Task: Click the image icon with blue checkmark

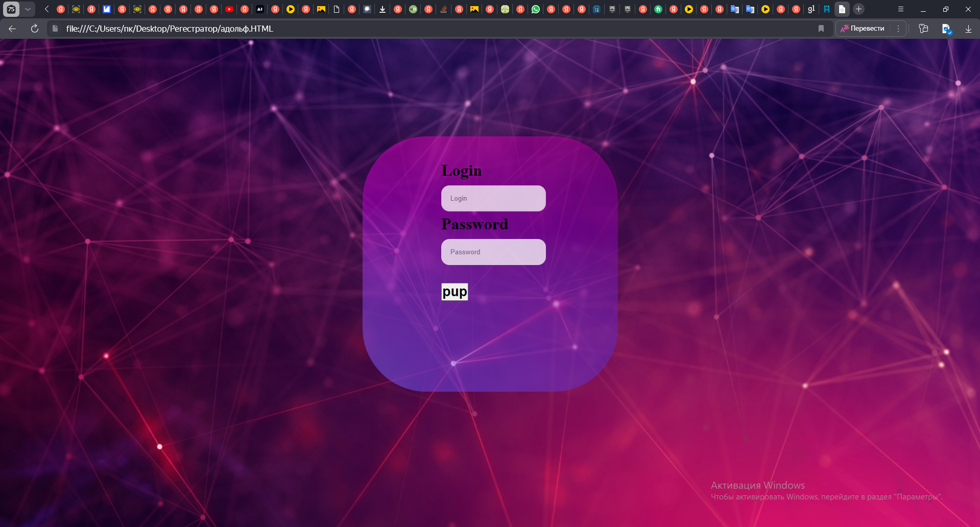Action: click(946, 29)
